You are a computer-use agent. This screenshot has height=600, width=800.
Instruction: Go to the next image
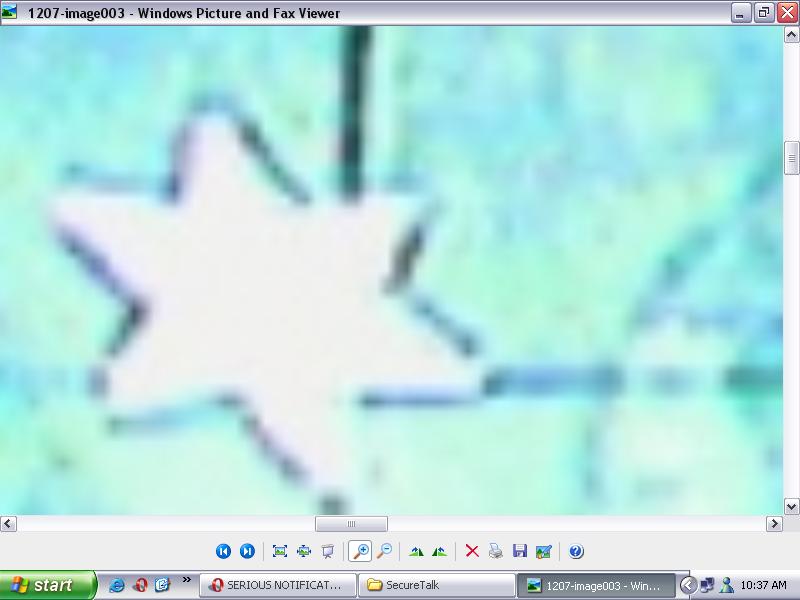[x=247, y=551]
